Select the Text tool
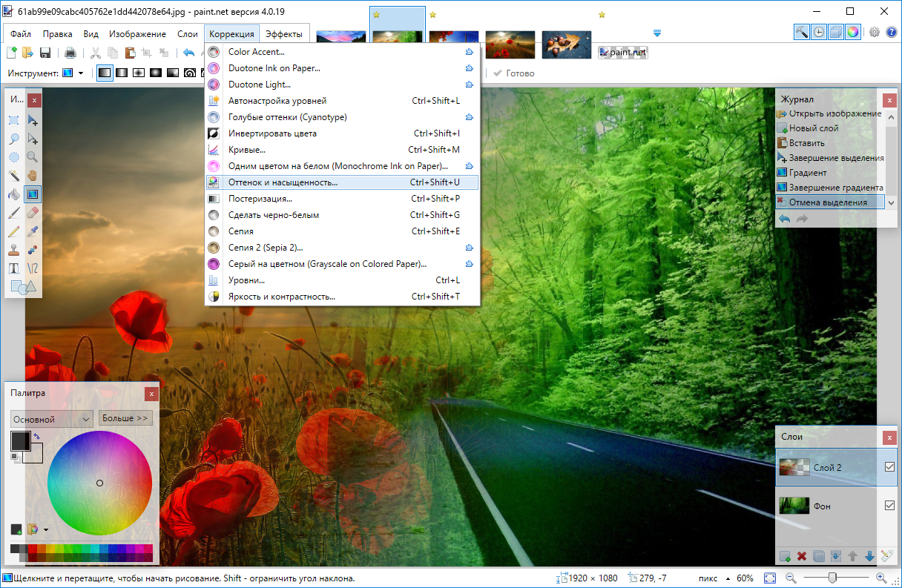Image resolution: width=902 pixels, height=588 pixels. tap(14, 268)
